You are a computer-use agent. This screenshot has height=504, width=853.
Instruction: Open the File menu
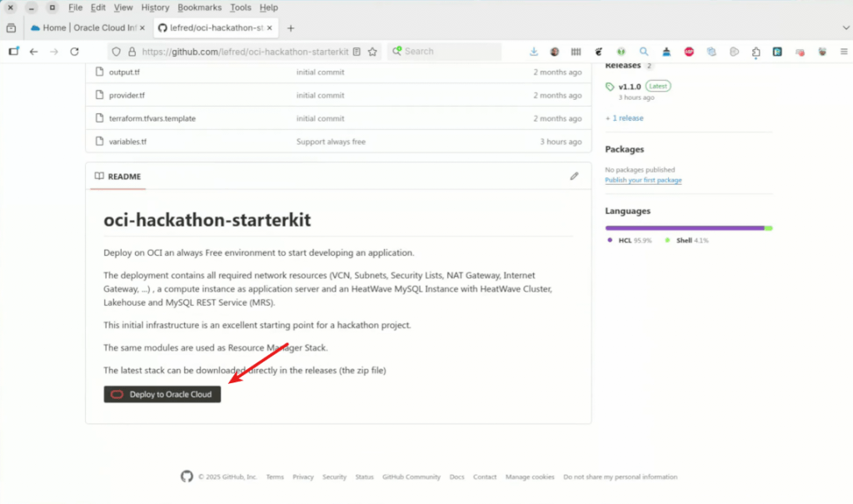coord(75,7)
